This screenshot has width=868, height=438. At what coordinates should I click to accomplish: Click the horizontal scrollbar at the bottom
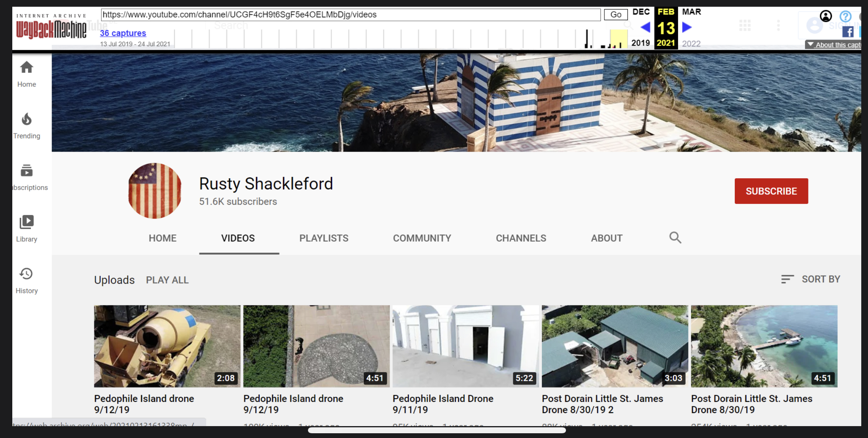tap(437, 430)
